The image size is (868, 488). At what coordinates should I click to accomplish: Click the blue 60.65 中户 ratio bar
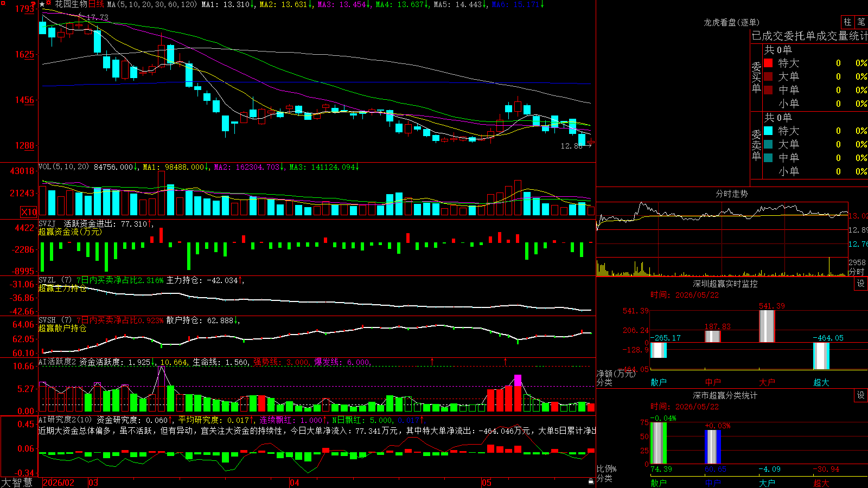pos(713,447)
